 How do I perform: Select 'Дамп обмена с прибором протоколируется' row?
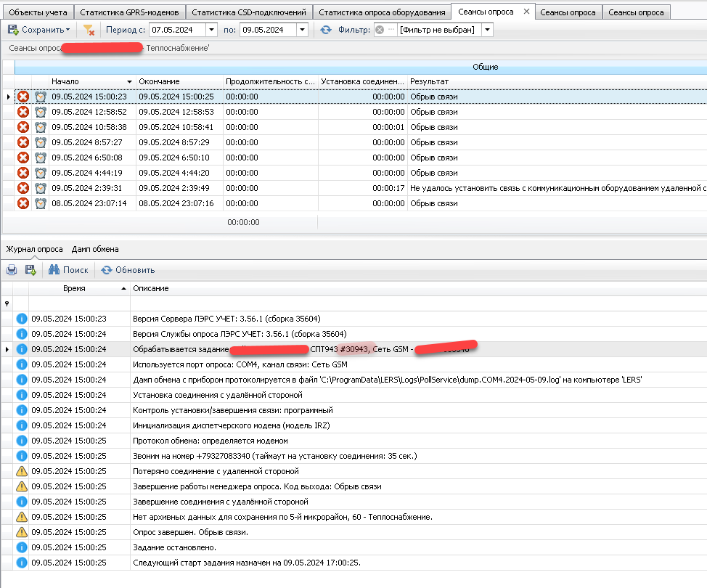354,380
